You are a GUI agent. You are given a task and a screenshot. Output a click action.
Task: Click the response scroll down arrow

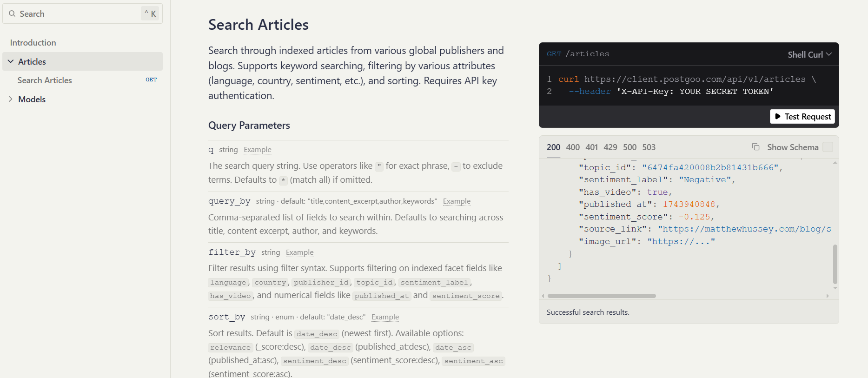click(835, 288)
